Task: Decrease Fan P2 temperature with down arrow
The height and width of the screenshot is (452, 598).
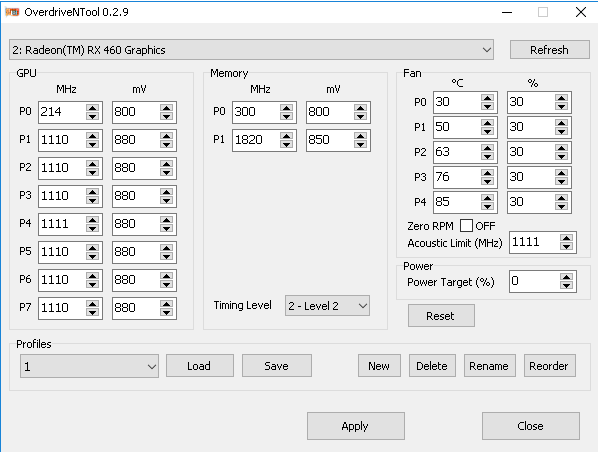Action: 487,156
